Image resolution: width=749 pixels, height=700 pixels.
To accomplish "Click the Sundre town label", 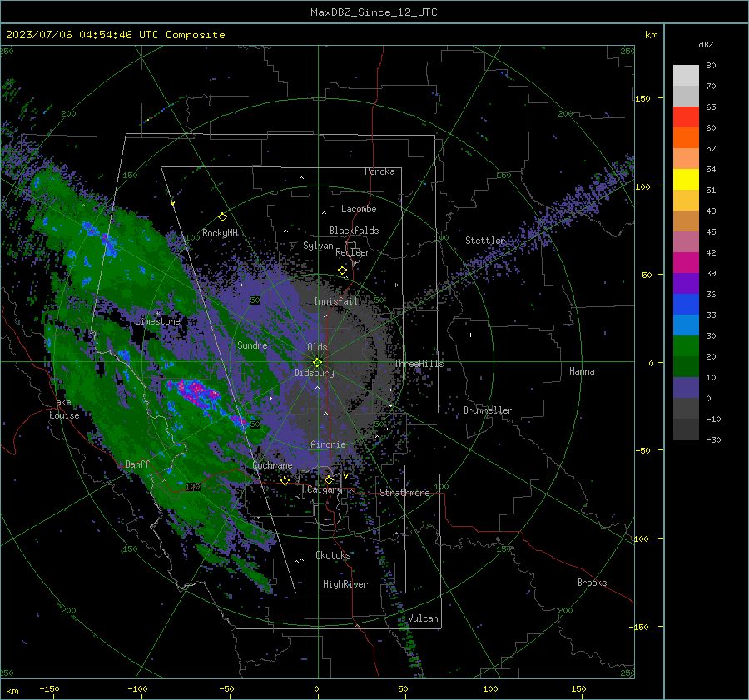I will (252, 345).
